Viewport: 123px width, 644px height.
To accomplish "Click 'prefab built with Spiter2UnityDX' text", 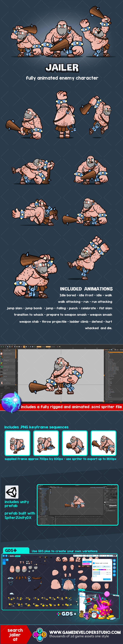I will click(x=20, y=515).
